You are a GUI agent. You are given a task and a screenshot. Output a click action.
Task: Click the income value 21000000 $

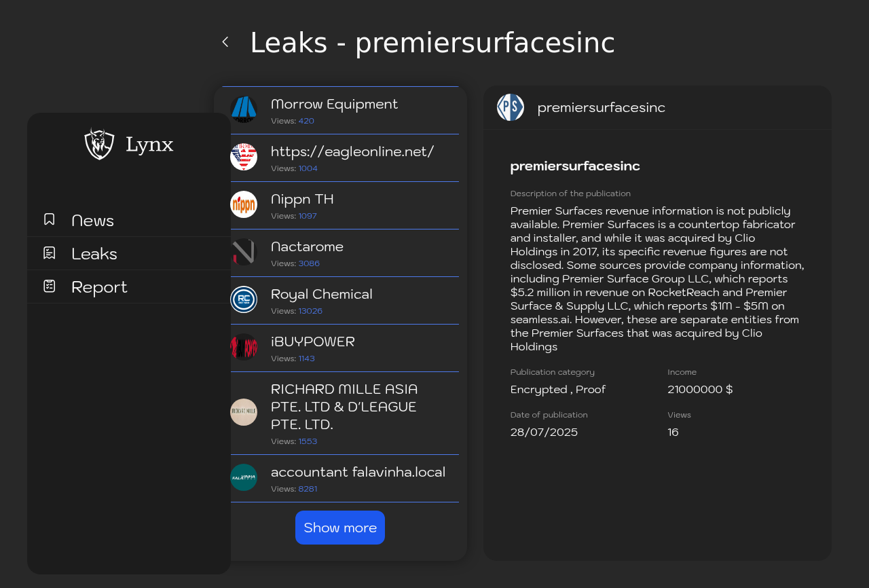click(700, 389)
